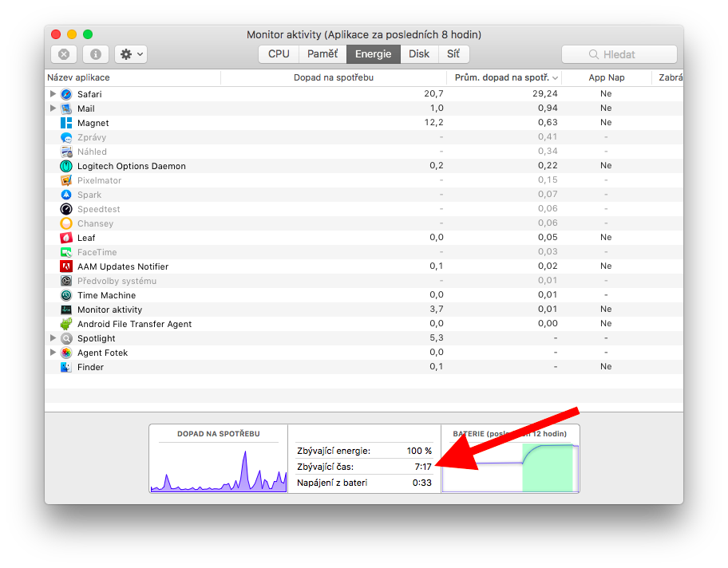Click the Zprávy messages icon
This screenshot has height=568, width=728.
66,137
